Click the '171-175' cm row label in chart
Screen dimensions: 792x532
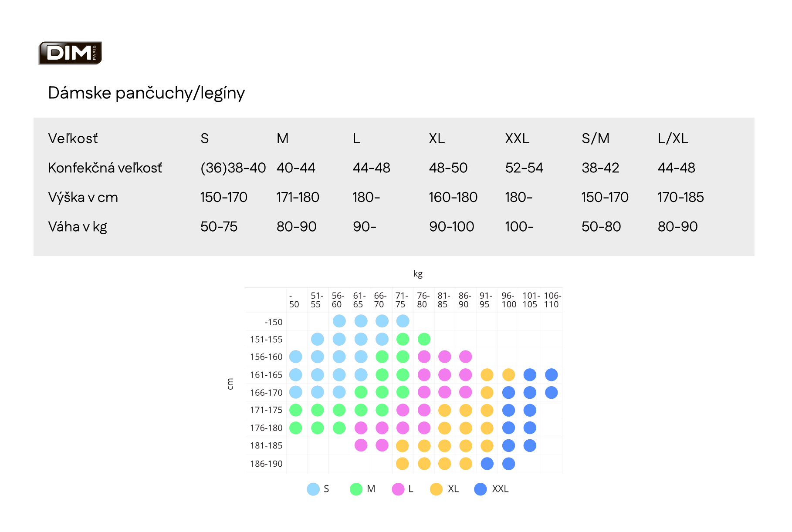point(266,410)
